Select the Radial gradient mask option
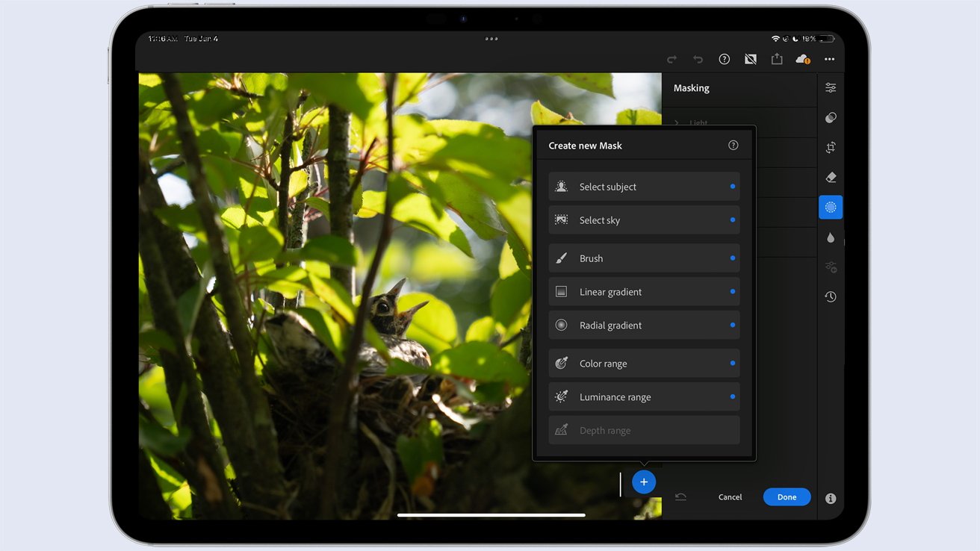This screenshot has width=980, height=551. [644, 325]
